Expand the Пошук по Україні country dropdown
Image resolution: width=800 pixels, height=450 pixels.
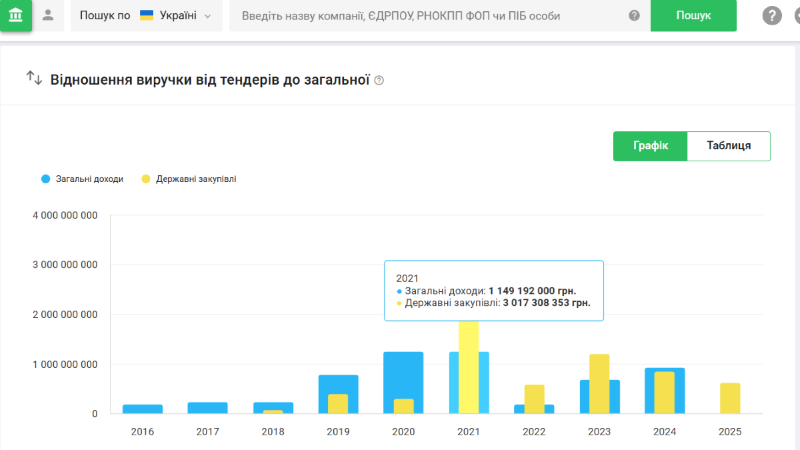coord(146,16)
